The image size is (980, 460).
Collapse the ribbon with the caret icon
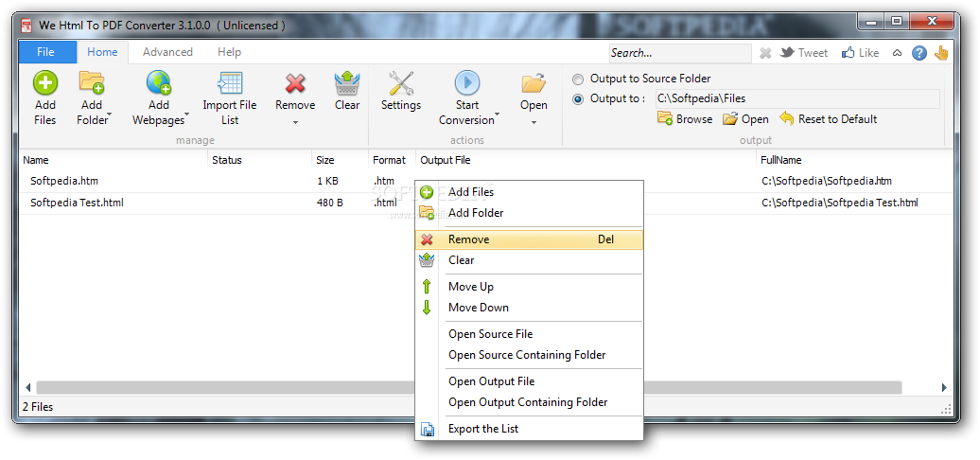[x=897, y=53]
